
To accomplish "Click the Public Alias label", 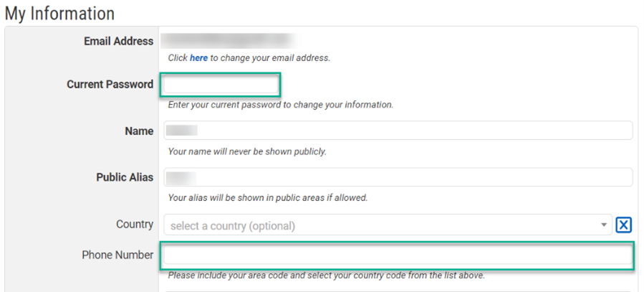I will point(125,177).
